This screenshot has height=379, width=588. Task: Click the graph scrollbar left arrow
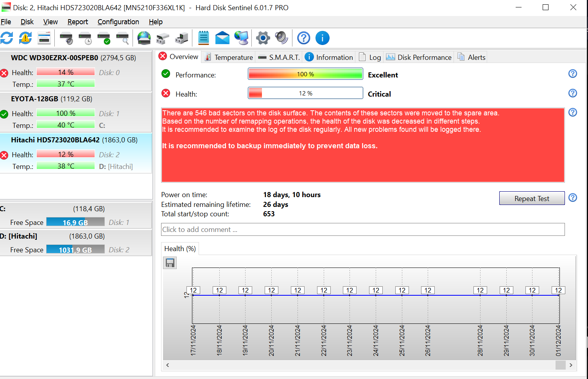[x=167, y=365]
